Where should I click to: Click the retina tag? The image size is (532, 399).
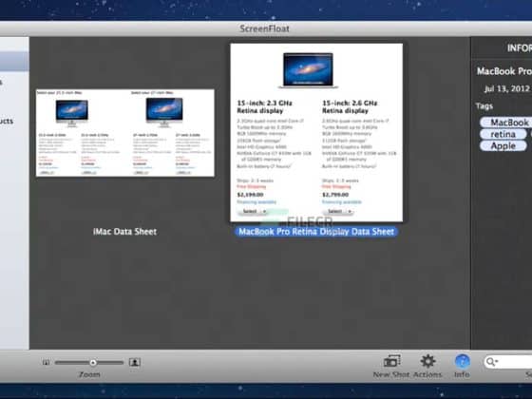click(503, 134)
